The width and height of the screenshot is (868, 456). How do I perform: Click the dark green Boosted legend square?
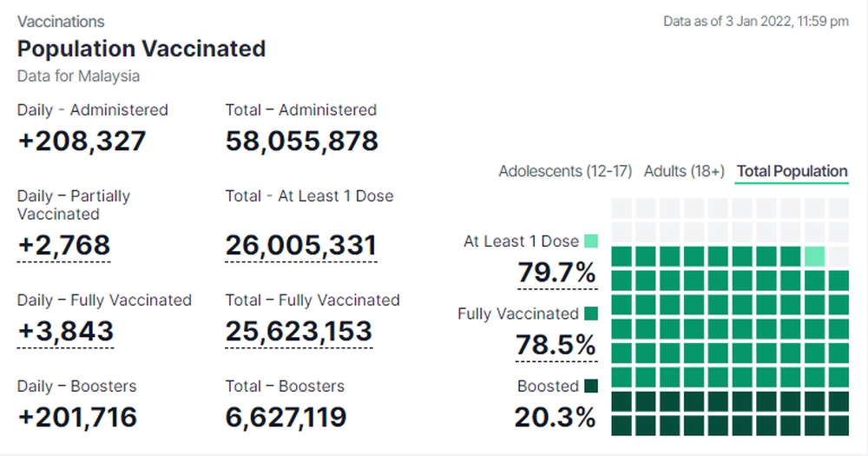[x=591, y=386]
